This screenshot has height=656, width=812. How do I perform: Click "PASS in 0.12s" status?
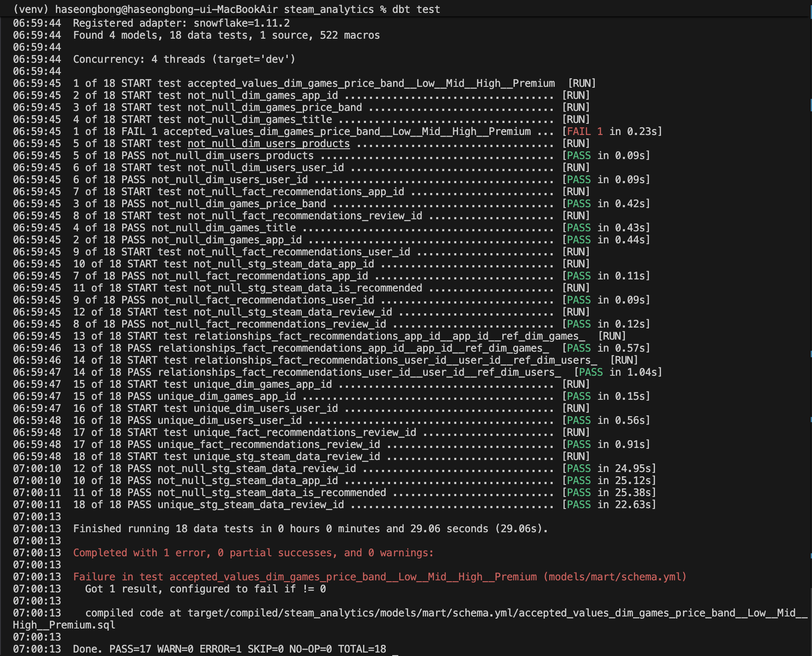606,324
